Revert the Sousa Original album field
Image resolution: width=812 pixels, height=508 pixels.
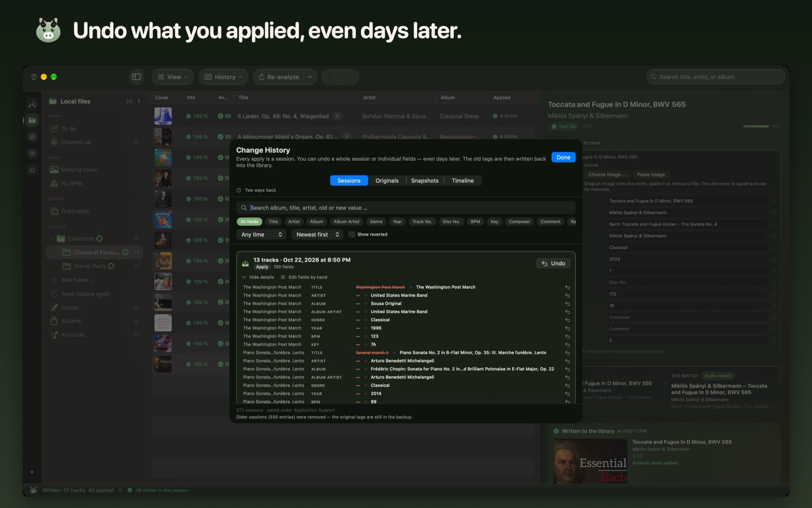tap(567, 304)
